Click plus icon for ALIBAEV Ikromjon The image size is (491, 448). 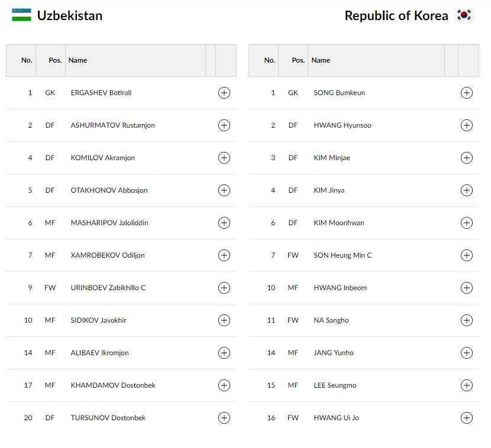point(224,353)
